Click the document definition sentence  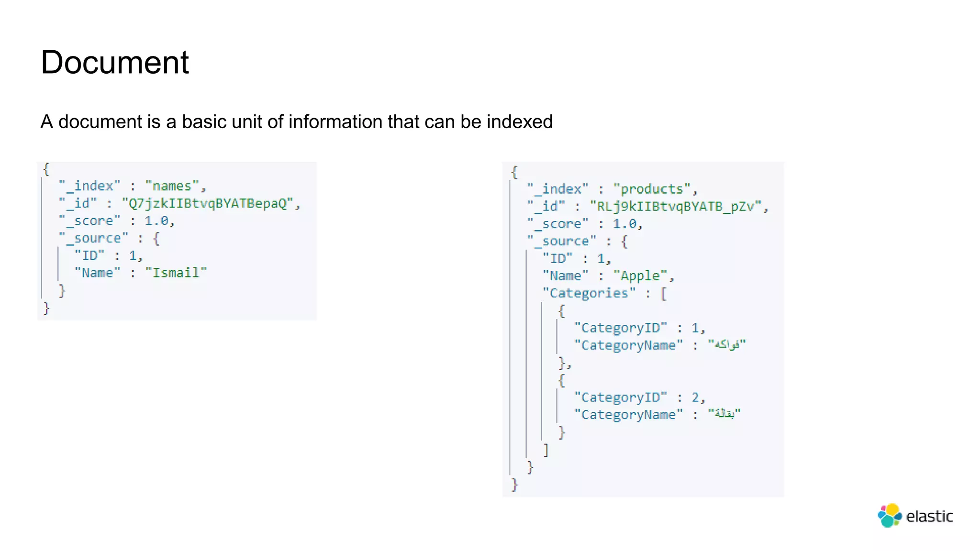pyautogui.click(x=296, y=121)
